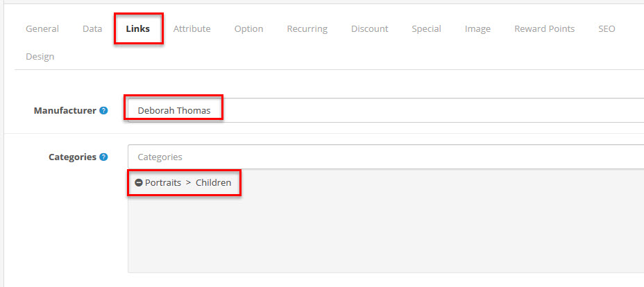Open the Design tab
Screen dimensions: 644x287
(x=40, y=57)
